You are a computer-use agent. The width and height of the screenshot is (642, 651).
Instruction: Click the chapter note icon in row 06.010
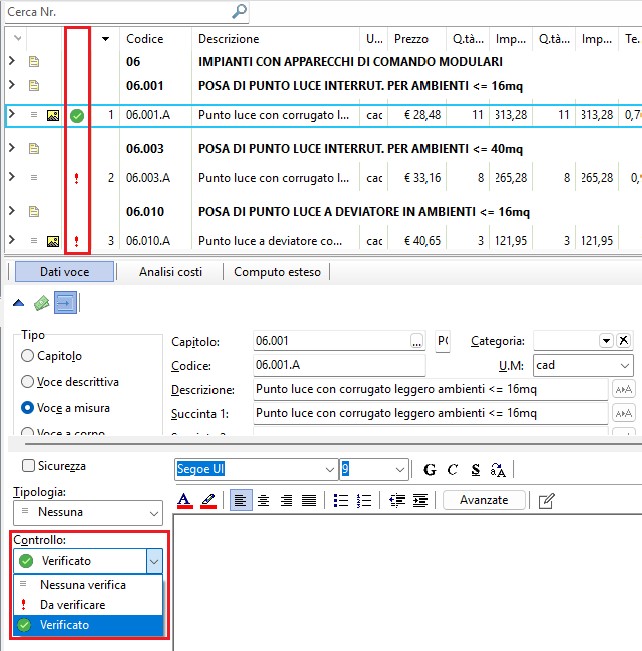click(34, 211)
